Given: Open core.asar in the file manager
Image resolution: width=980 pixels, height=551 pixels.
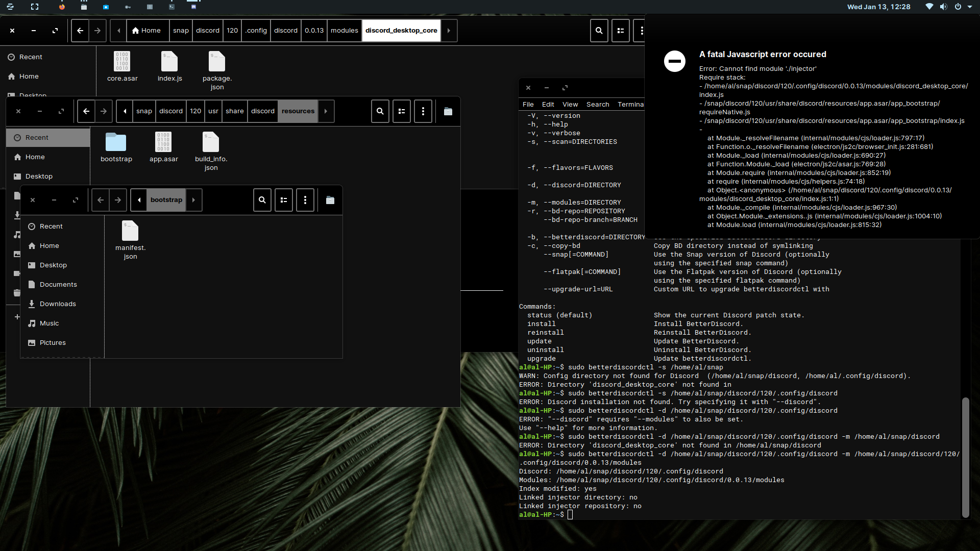Looking at the screenshot, I should [x=121, y=64].
